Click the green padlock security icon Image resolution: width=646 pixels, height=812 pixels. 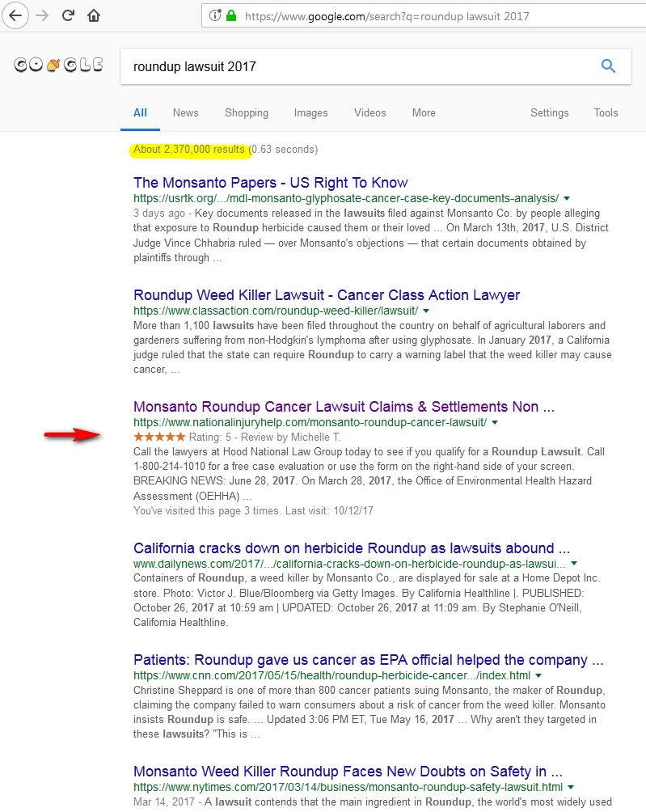231,15
